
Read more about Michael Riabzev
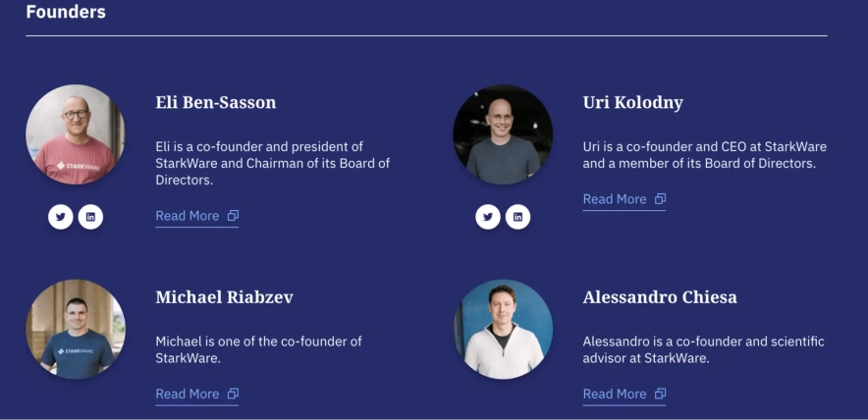click(x=188, y=394)
